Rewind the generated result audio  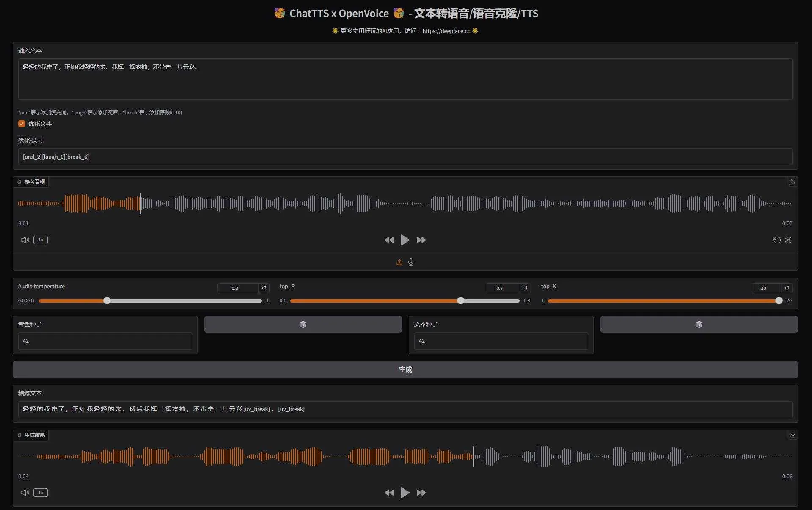389,493
